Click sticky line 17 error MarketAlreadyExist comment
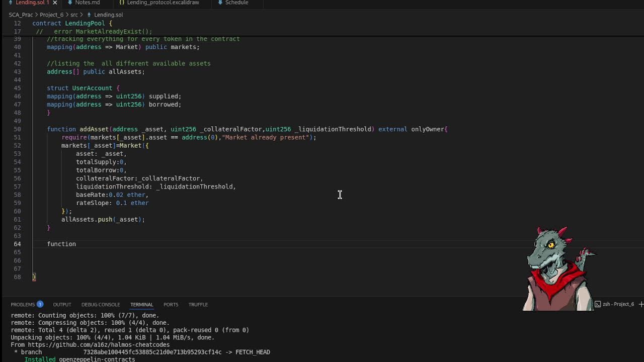 (94, 31)
